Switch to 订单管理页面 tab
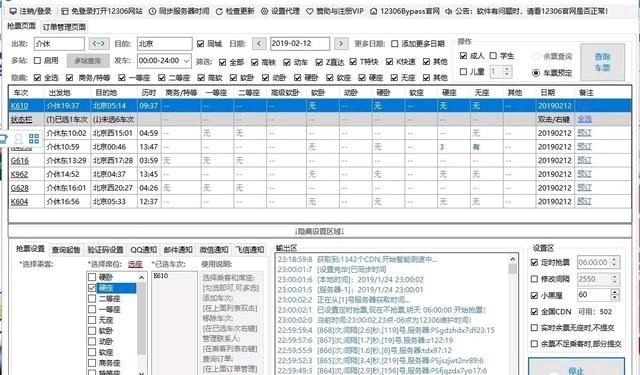Viewport: 640px width, 375px height. coord(64,27)
